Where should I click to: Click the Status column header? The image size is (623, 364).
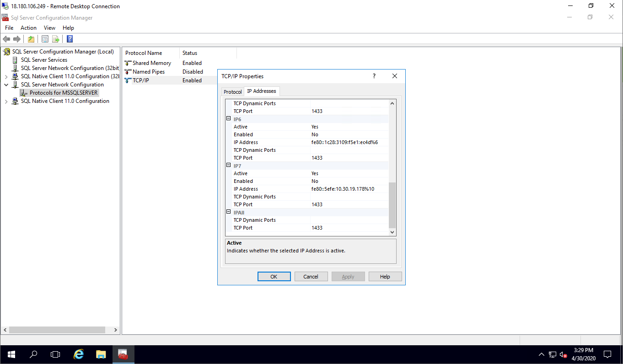208,53
